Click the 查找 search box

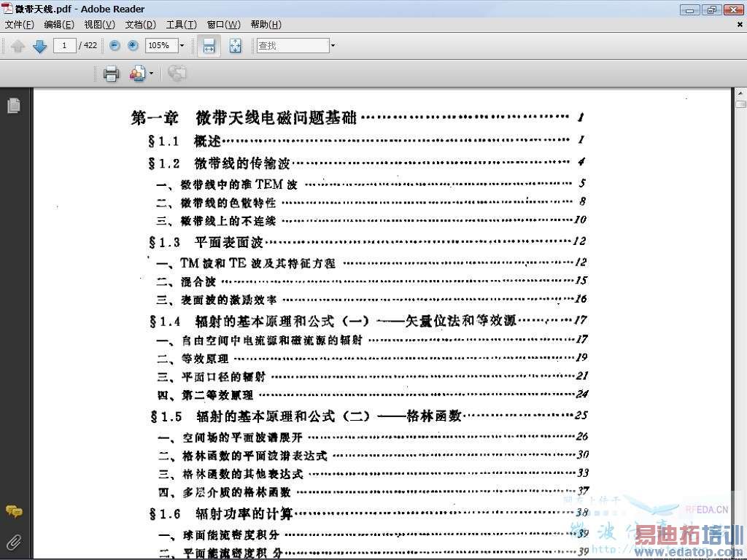[293, 46]
